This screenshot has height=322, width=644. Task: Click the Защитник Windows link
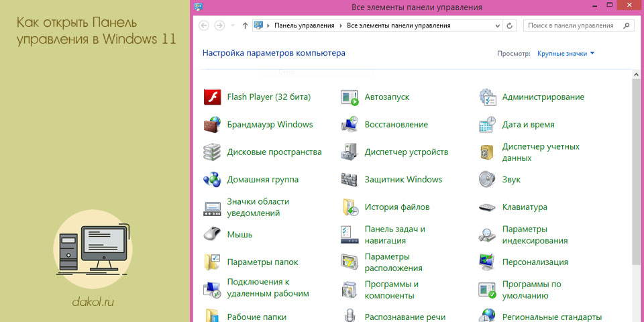403,180
